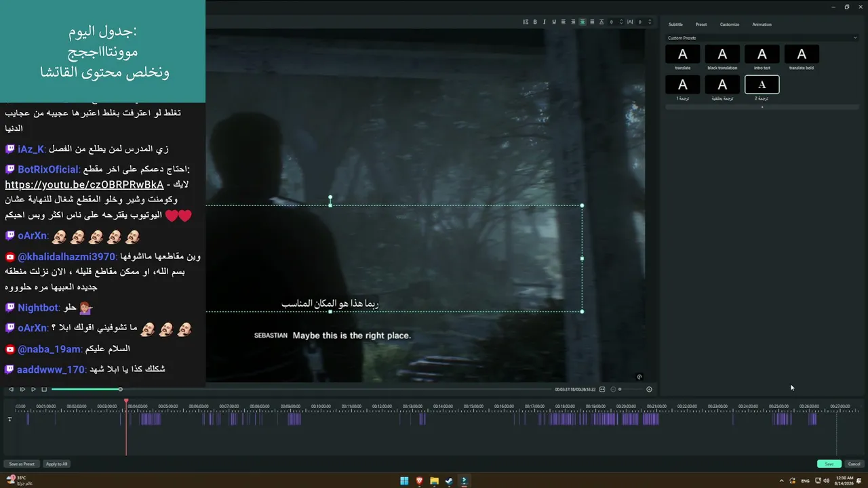
Task: Play the video preview
Action: click(33, 389)
